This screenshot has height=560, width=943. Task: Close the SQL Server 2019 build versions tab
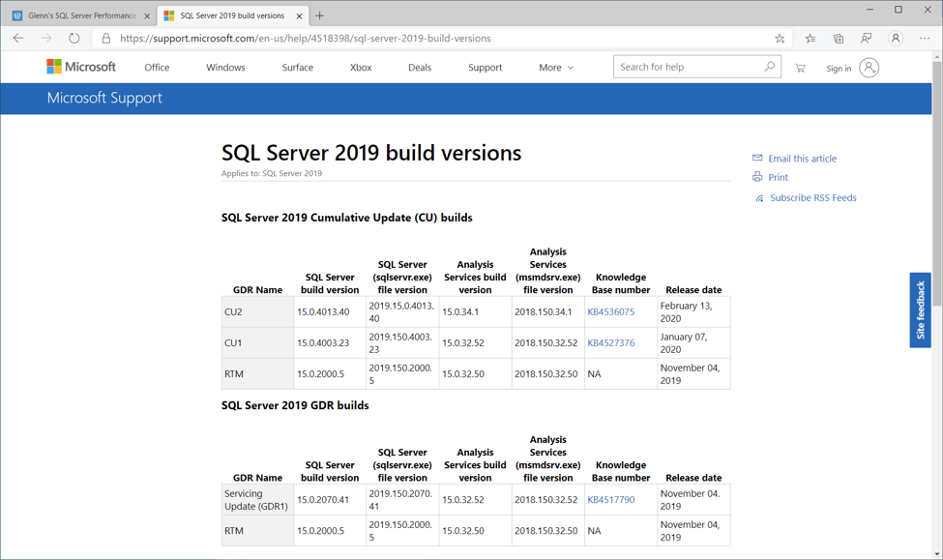(299, 16)
